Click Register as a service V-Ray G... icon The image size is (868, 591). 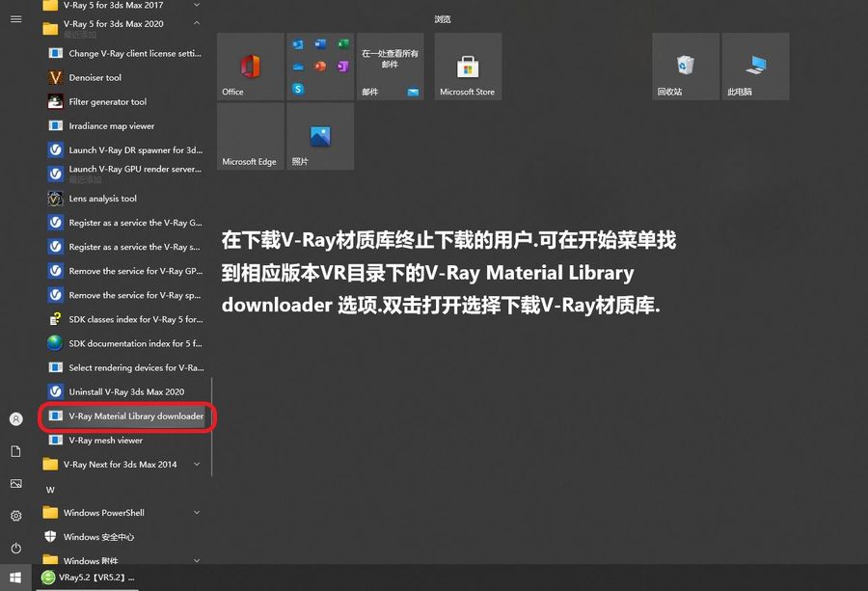[55, 223]
